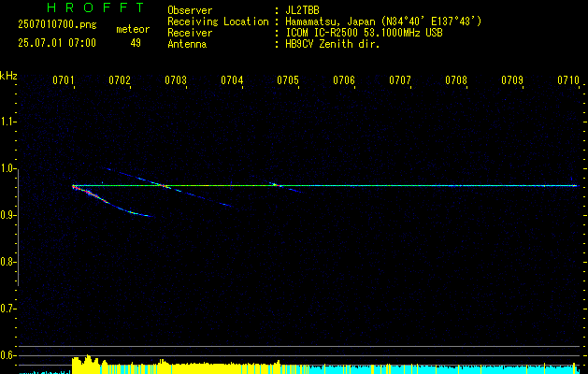Click the meteor count label
This screenshot has width=588, height=374.
tap(133, 29)
